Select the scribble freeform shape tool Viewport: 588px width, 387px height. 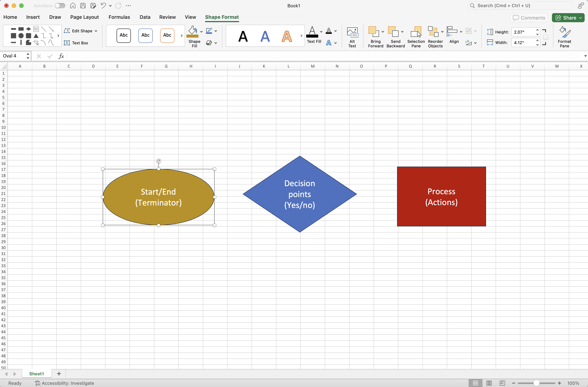click(x=36, y=43)
